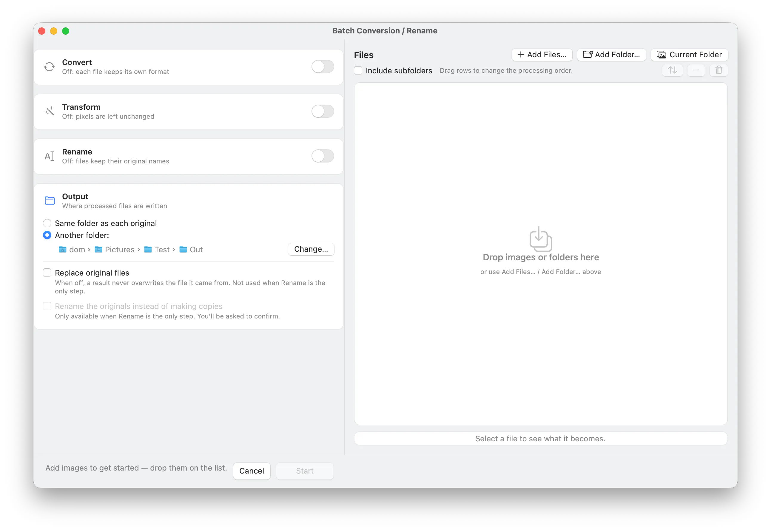
Task: Click the trash clear list icon
Action: (x=719, y=70)
